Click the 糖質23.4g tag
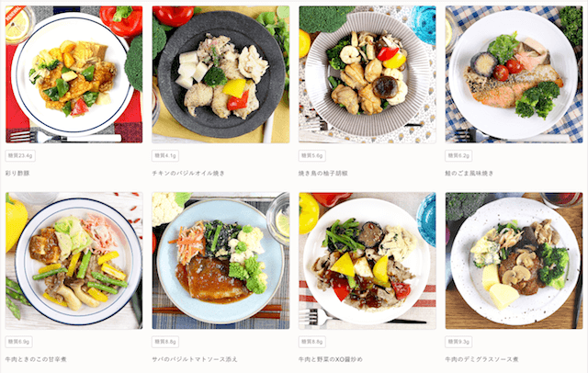This screenshot has width=588, height=373. (x=20, y=155)
